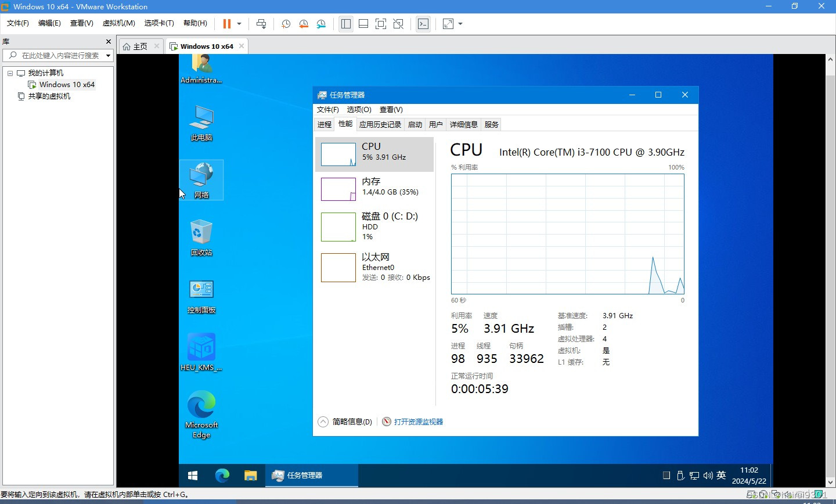
Task: Select the 此电脑 desktop icon
Action: click(201, 123)
